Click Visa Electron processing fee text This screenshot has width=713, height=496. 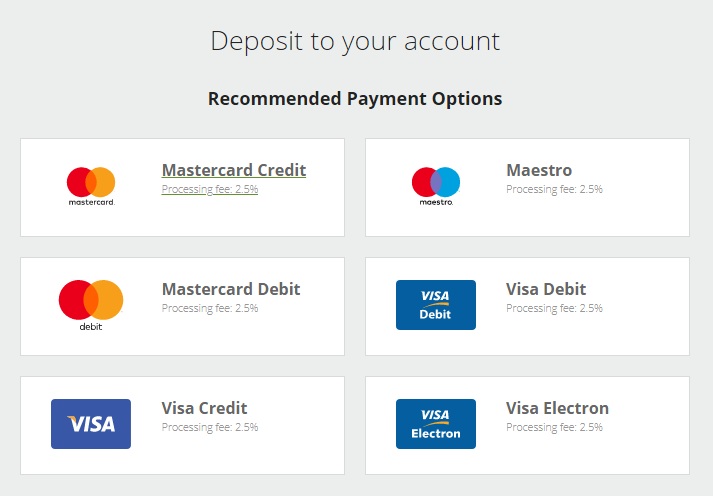click(x=554, y=427)
